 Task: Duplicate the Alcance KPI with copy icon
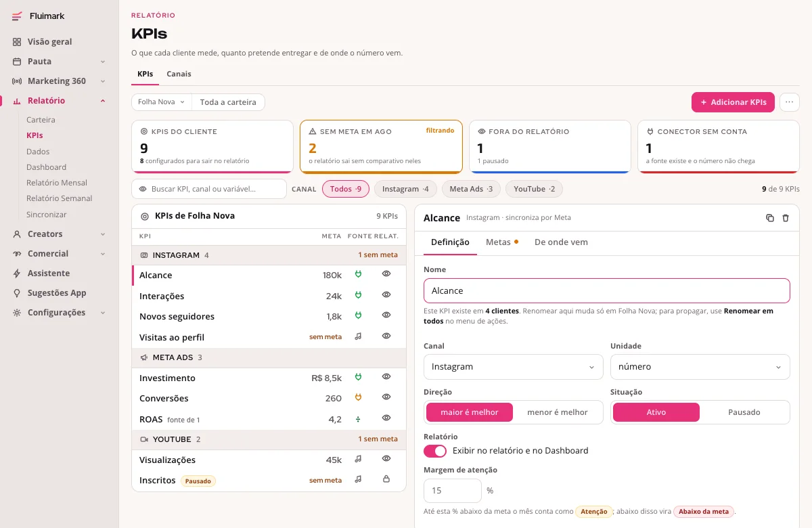[x=770, y=218]
